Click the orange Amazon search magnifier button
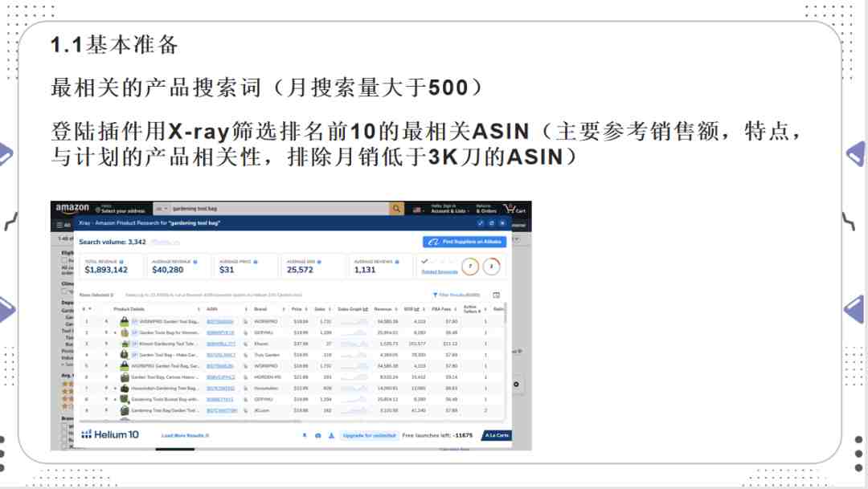 click(396, 209)
